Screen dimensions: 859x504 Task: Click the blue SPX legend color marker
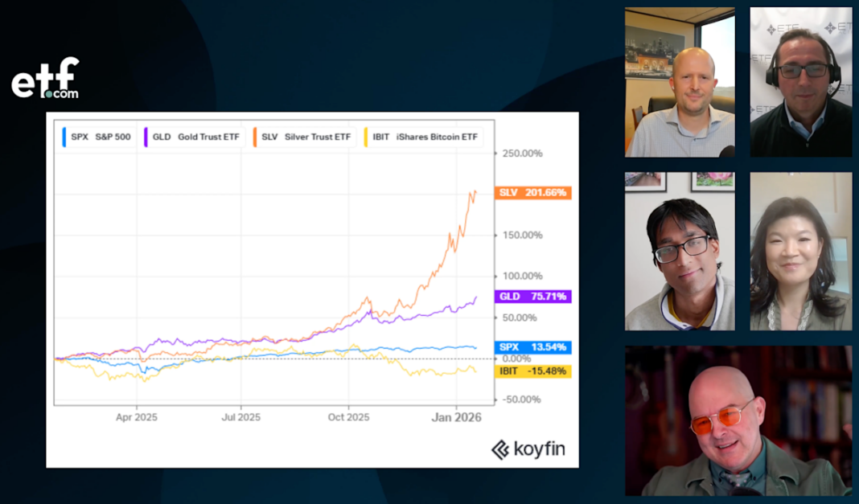coord(64,137)
